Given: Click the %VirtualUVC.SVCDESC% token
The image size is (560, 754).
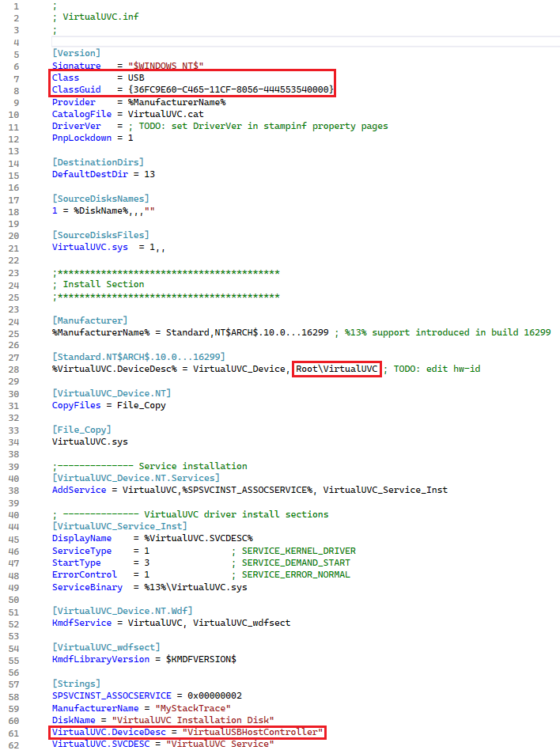Looking at the screenshot, I should [x=199, y=539].
